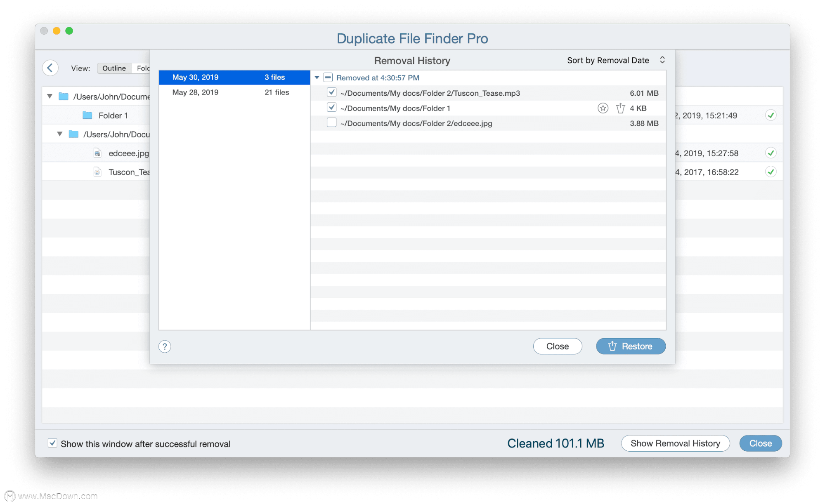Viewport: 825px width, 504px height.
Task: Click green checkmark beside 15:27:58 date
Action: click(x=771, y=153)
